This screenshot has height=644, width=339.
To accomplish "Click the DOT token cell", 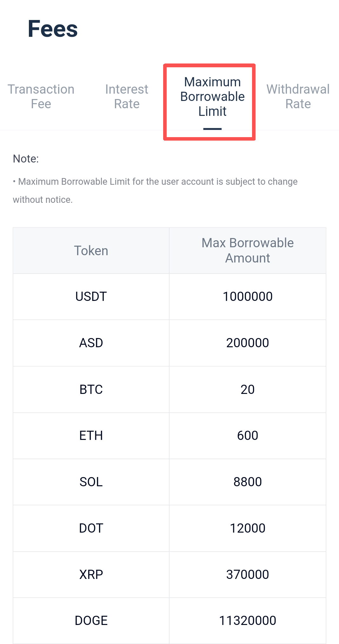I will pos(91,528).
